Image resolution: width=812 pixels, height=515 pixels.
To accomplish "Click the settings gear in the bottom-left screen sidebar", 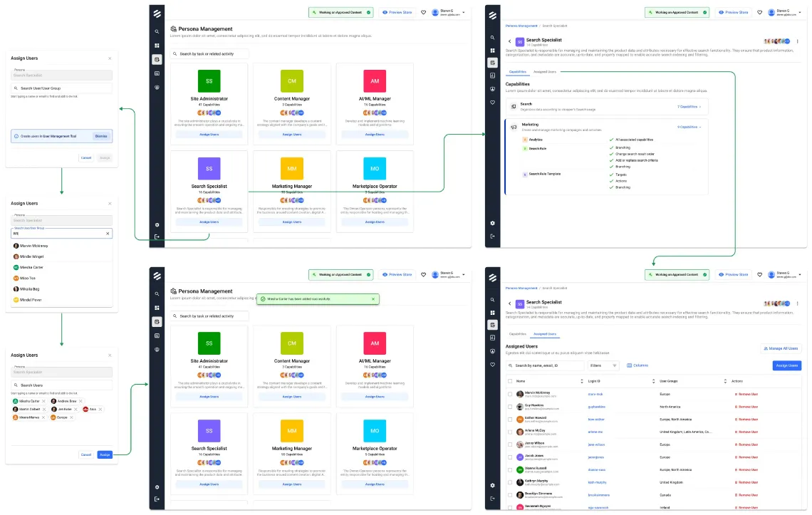I will [x=157, y=487].
